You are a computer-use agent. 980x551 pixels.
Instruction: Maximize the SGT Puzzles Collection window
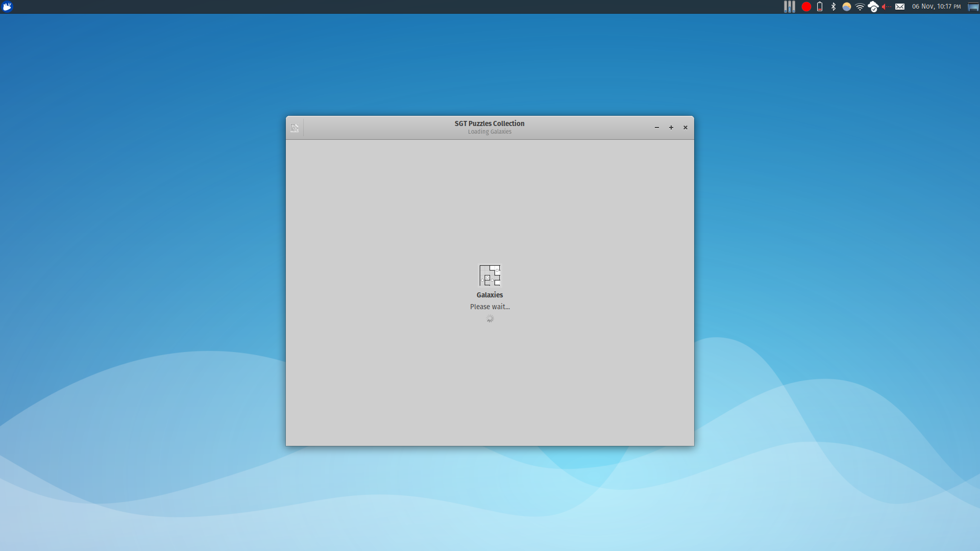[671, 128]
